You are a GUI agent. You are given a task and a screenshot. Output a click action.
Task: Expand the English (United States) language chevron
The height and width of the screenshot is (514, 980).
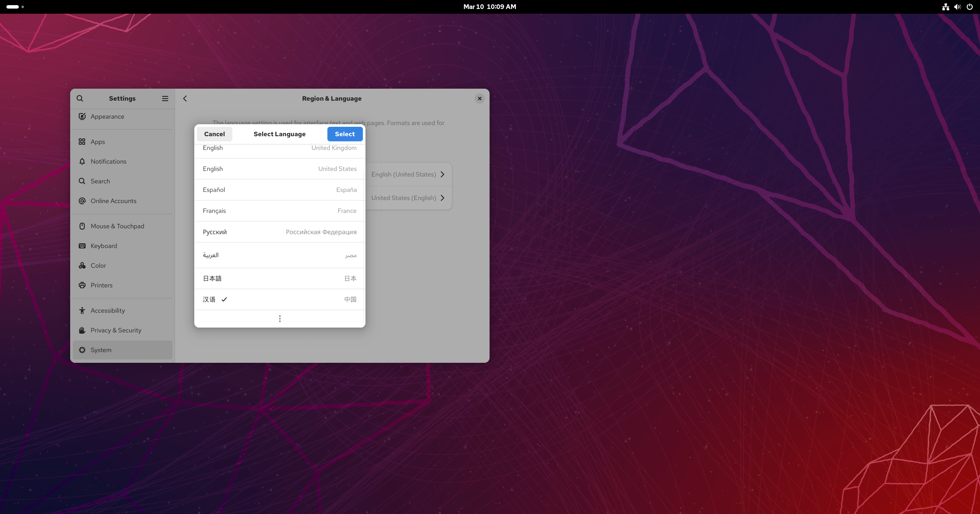[442, 174]
